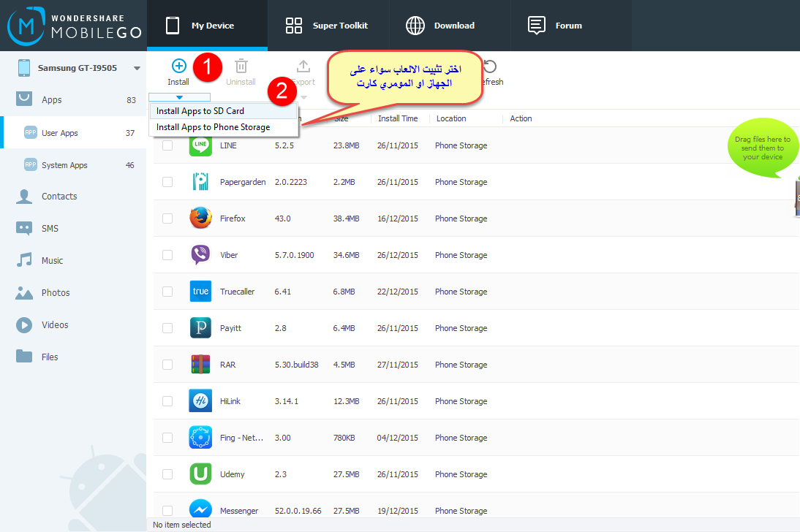Screen dimensions: 800x532
Task: Click the Refresh circular arrow icon
Action: point(490,66)
